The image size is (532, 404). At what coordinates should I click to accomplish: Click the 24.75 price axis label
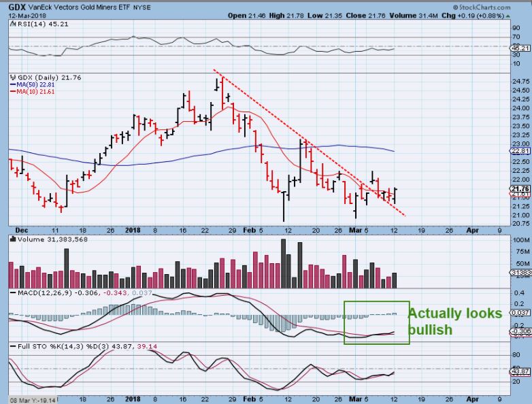pos(521,82)
